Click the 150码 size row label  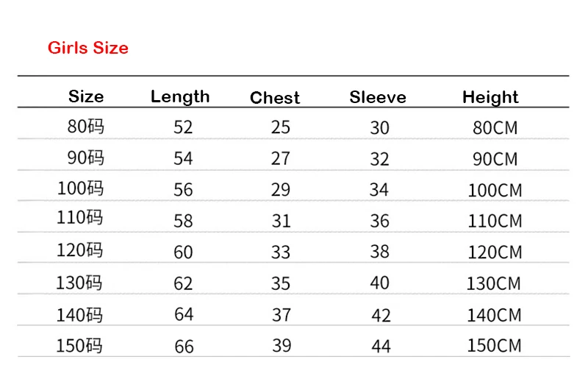click(x=79, y=346)
